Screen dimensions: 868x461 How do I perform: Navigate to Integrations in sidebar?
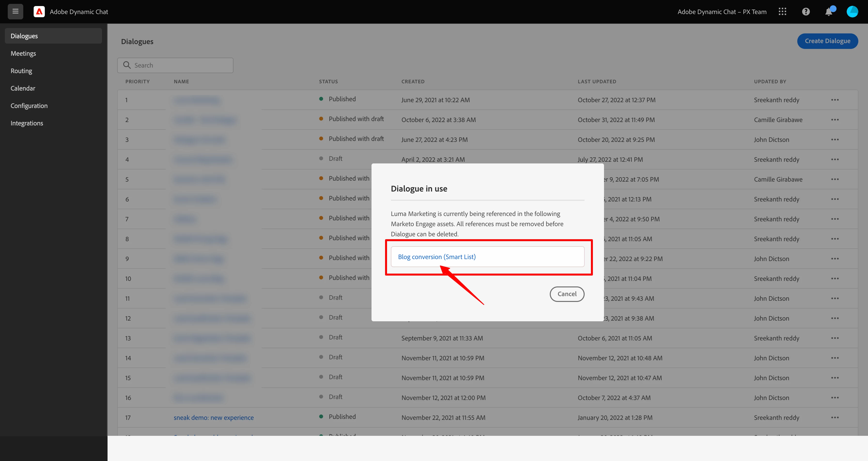[x=27, y=123]
